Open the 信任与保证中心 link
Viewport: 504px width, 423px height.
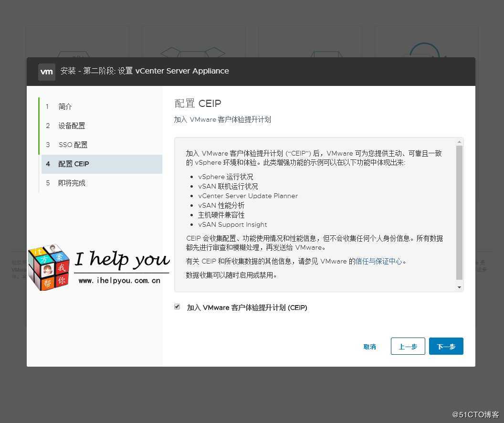coord(378,261)
